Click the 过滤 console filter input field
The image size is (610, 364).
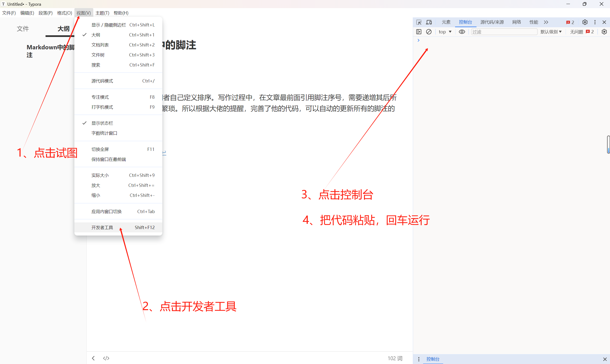coord(504,32)
